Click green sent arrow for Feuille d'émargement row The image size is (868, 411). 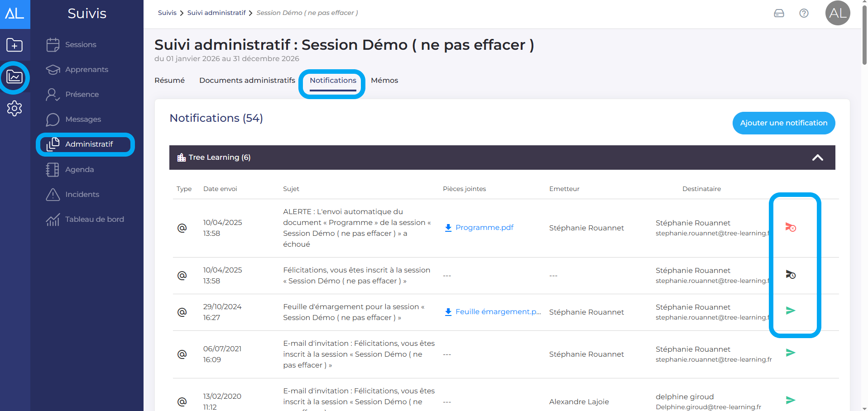[790, 311]
